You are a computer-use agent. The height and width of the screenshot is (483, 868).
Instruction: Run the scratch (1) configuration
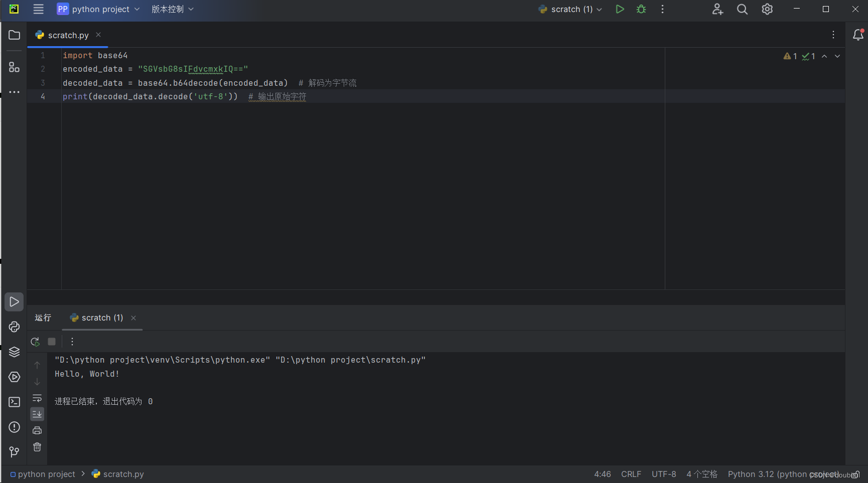click(x=620, y=9)
